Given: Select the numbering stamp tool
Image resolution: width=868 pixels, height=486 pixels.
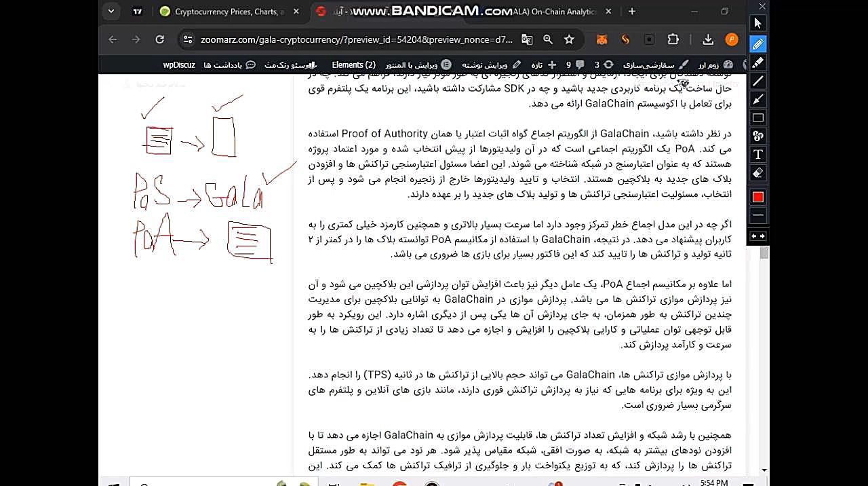Looking at the screenshot, I should [758, 136].
